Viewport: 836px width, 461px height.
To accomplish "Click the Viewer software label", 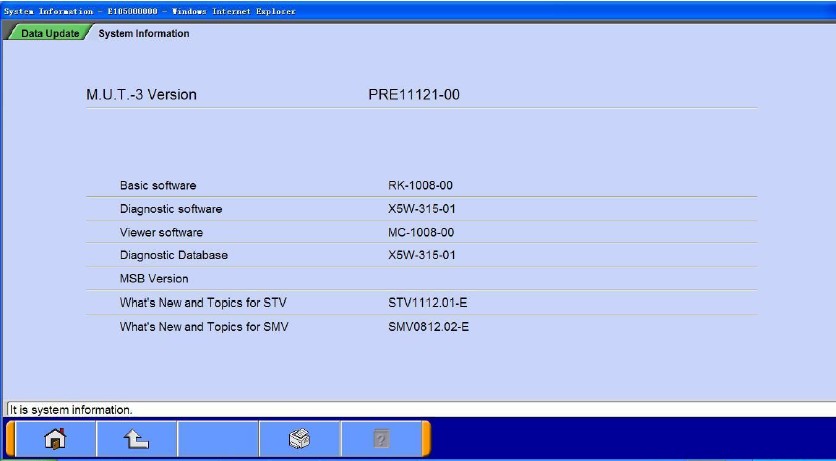I will tap(161, 232).
